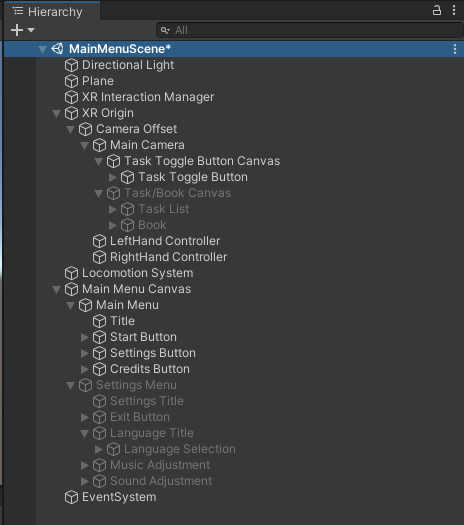
Task: Select the Plane object
Action: point(98,81)
